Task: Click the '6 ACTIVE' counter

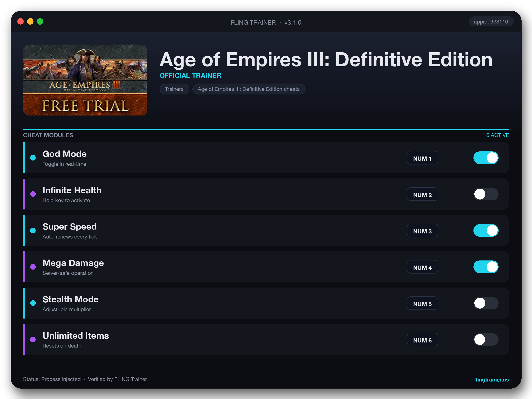Action: coord(497,135)
